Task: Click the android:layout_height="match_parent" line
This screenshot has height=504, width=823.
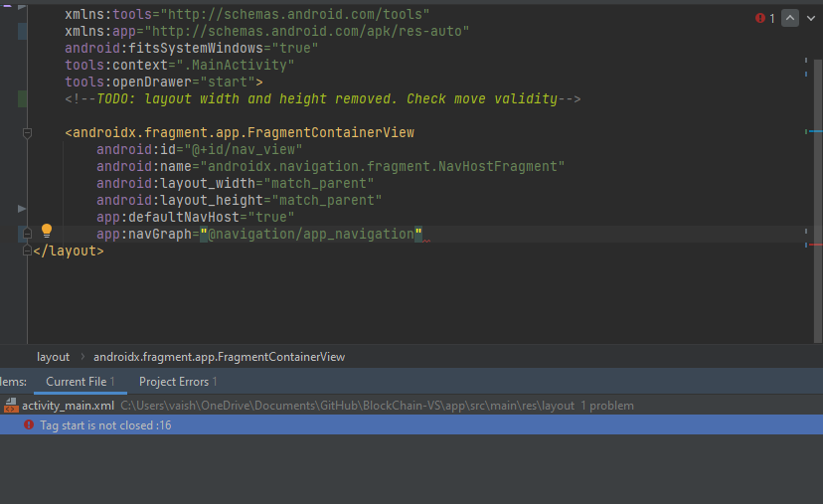Action: (x=239, y=200)
